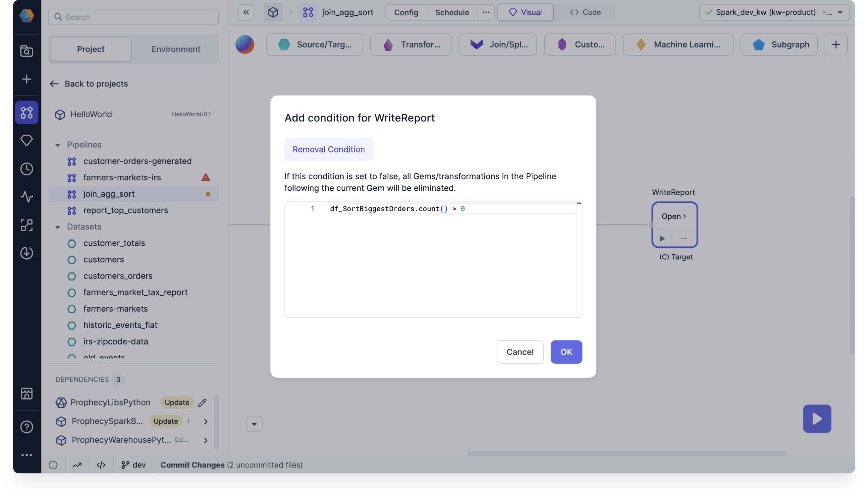The width and height of the screenshot is (868, 500).
Task: Collapse the Pipelines tree section
Action: click(58, 145)
